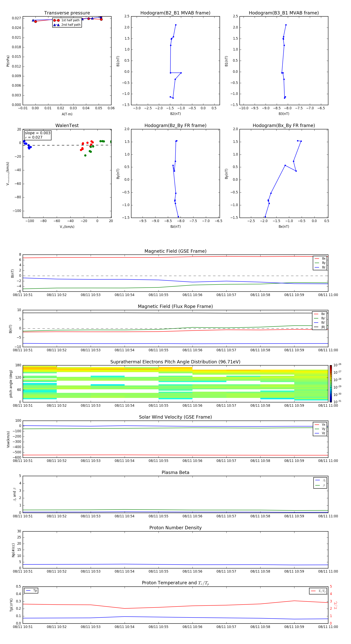Click the 'pitch angle (deg)' axis label
351x644 pixels.
click(11, 384)
